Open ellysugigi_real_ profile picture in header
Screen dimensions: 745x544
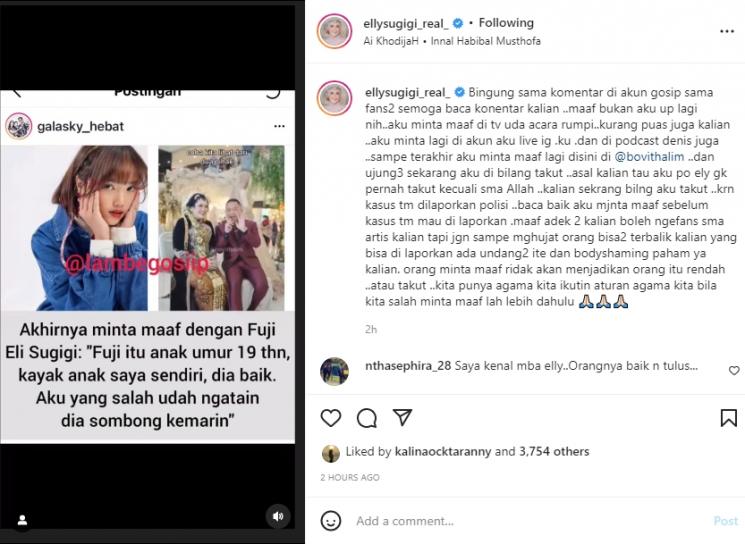(x=334, y=31)
